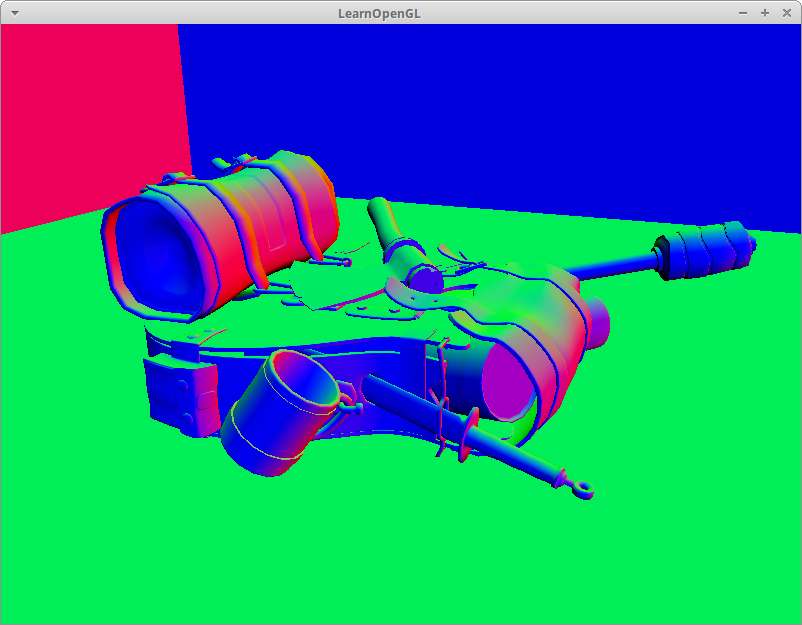The height and width of the screenshot is (625, 802).
Task: Close the LearnOpenGL window
Action: click(x=786, y=12)
